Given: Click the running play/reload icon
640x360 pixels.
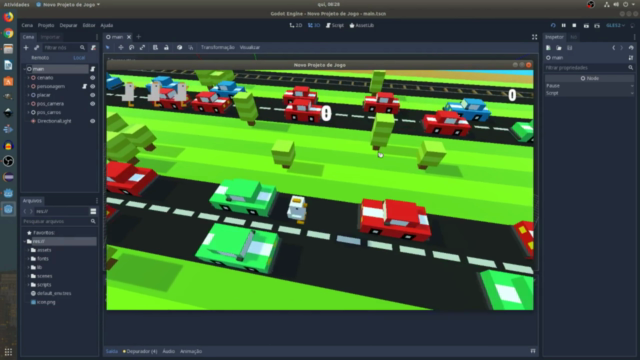Looking at the screenshot, I should tap(553, 25).
